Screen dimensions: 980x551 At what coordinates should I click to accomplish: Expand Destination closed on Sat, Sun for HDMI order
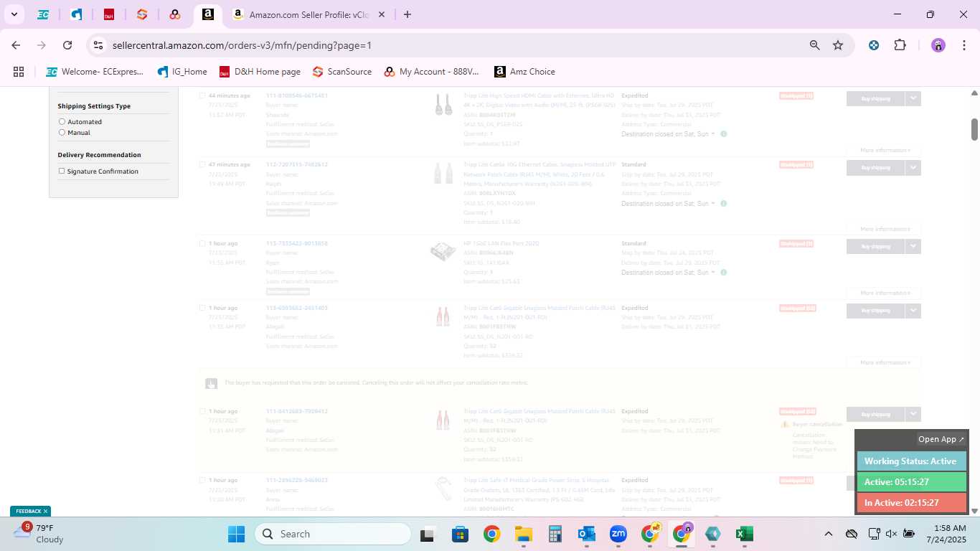pyautogui.click(x=668, y=134)
